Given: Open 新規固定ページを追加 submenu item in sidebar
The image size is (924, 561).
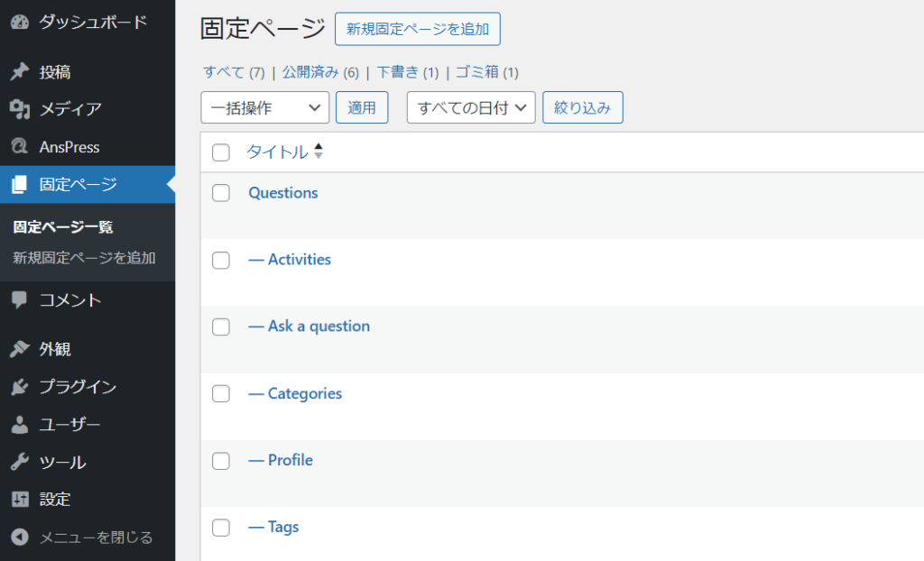Looking at the screenshot, I should [x=84, y=258].
